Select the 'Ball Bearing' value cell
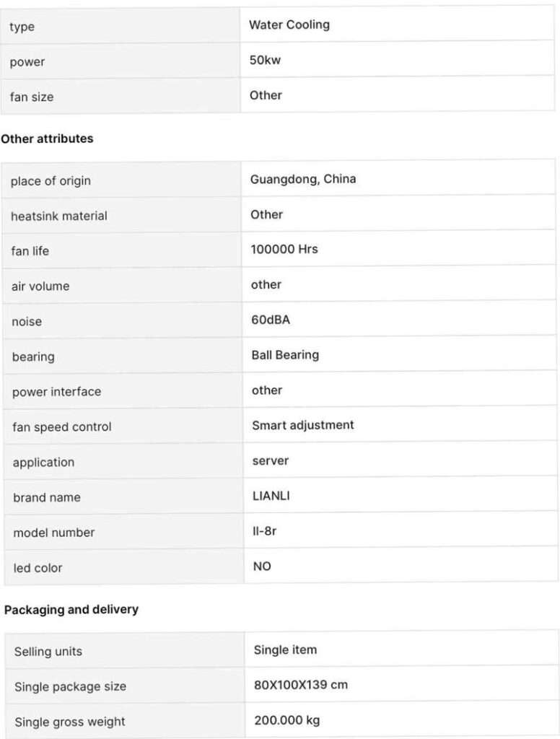 [285, 355]
